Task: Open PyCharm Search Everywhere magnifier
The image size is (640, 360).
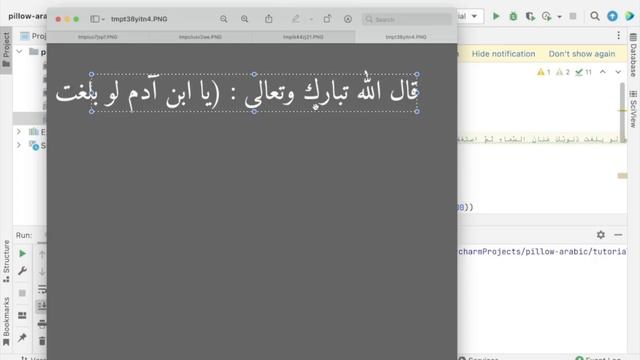Action: (x=595, y=16)
